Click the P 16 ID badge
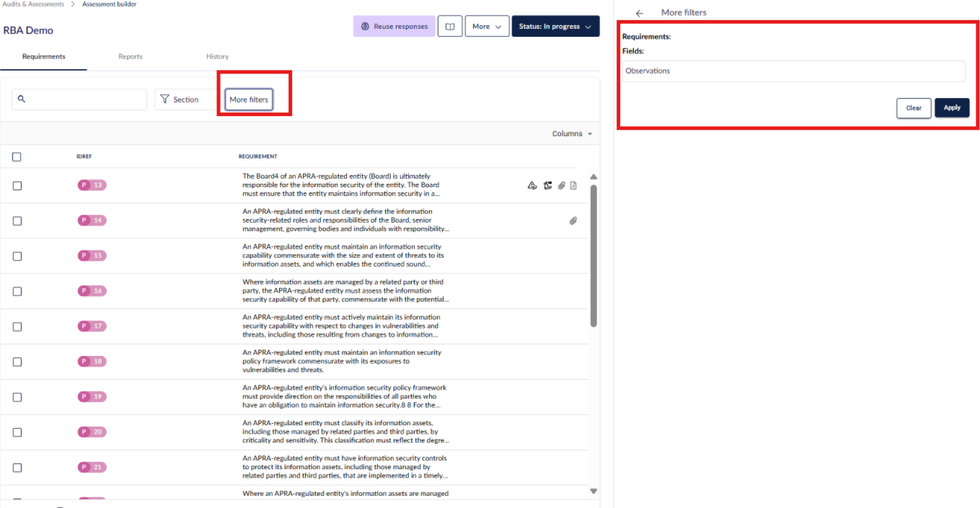The height and width of the screenshot is (508, 980). click(x=92, y=291)
